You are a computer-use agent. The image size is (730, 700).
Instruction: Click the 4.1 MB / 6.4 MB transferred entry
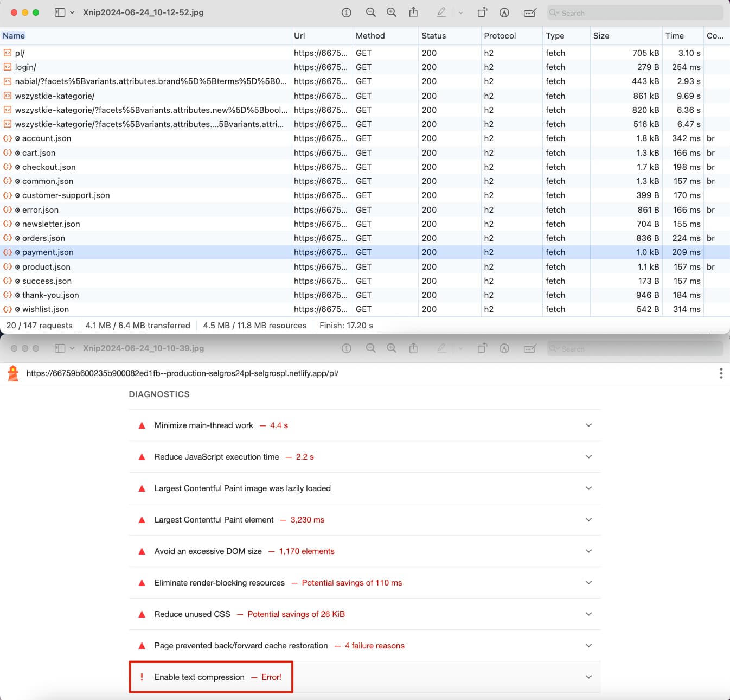coord(138,326)
